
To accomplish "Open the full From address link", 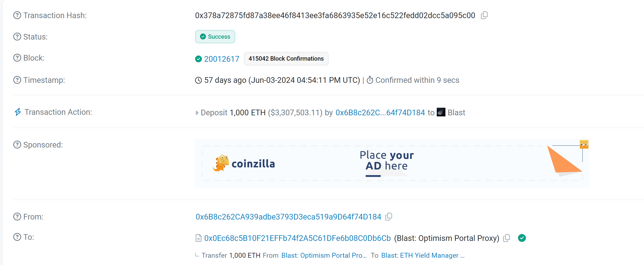I will tap(288, 217).
